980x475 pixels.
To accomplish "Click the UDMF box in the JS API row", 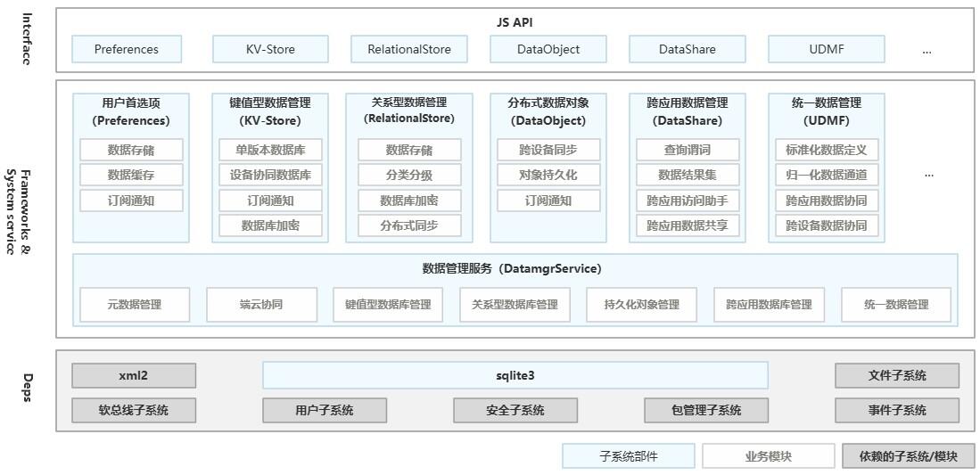I will pyautogui.click(x=826, y=49).
